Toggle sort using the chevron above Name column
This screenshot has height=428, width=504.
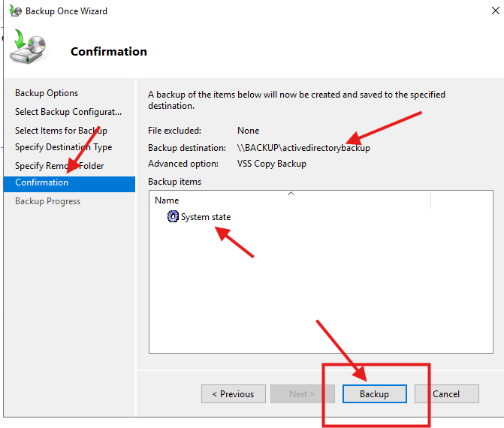click(291, 193)
